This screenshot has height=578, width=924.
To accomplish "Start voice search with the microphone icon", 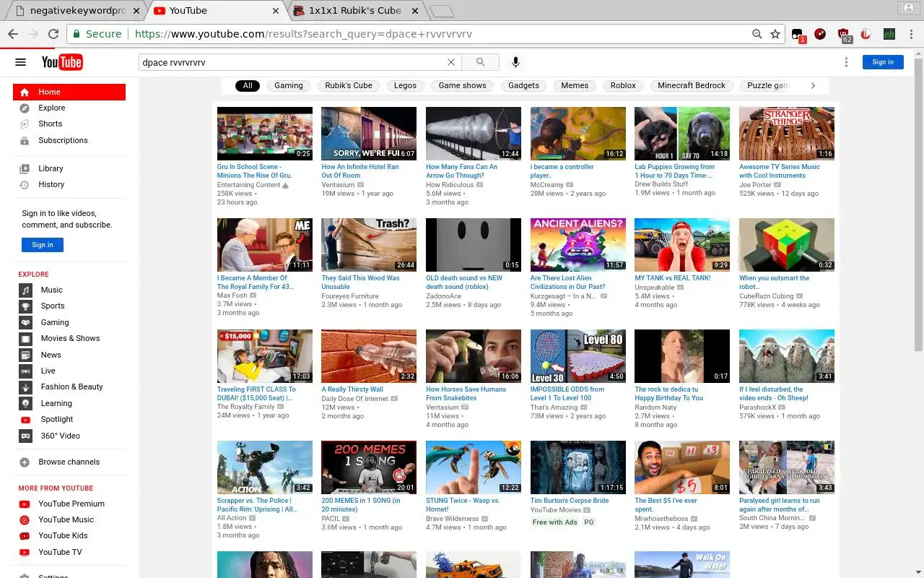I will point(515,62).
